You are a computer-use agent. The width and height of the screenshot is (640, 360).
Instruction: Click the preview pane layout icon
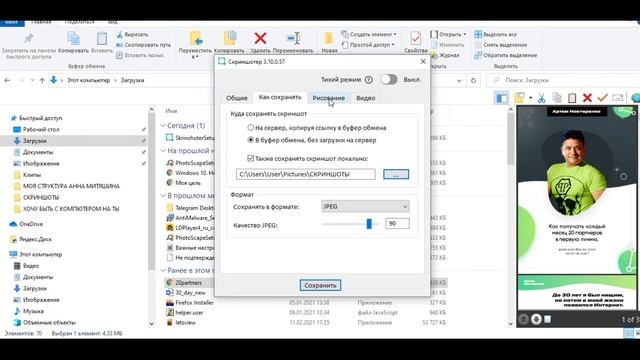click(x=502, y=98)
